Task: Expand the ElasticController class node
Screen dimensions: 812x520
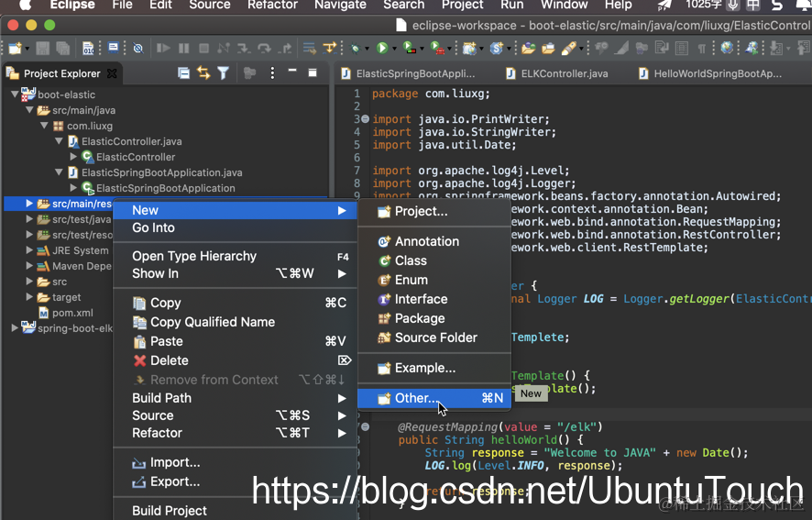Action: coord(73,156)
